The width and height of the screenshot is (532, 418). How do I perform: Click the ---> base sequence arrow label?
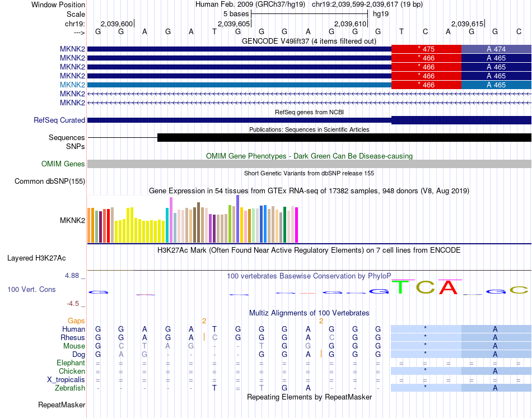[x=79, y=32]
